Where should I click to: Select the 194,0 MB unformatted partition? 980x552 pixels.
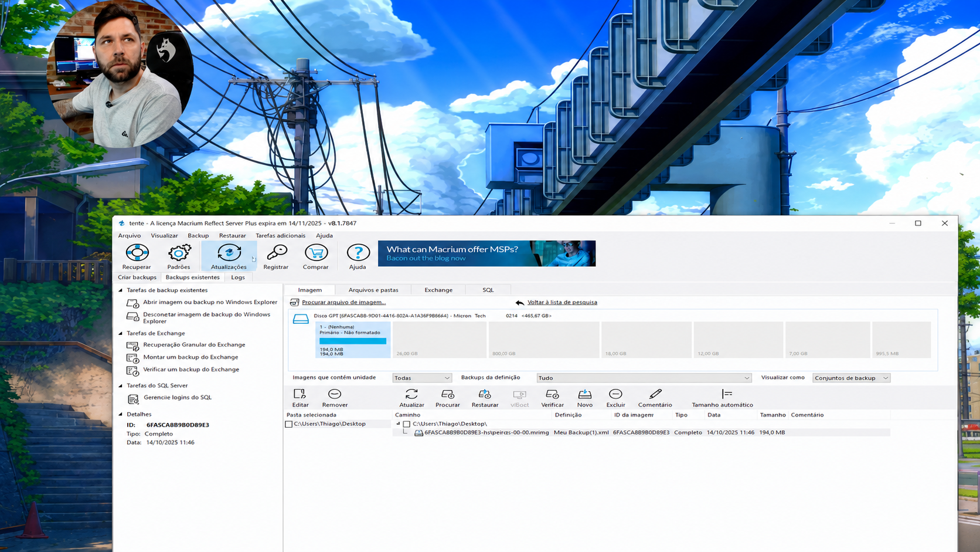pos(353,340)
